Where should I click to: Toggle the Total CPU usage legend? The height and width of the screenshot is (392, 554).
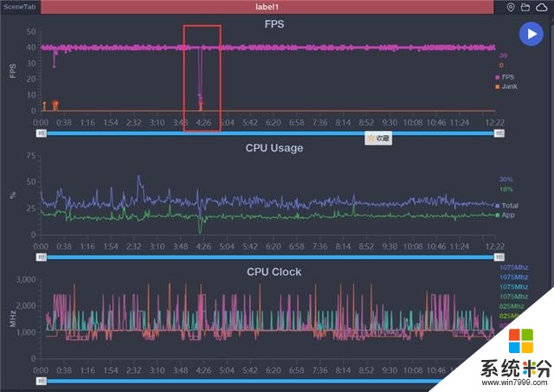[x=508, y=205]
